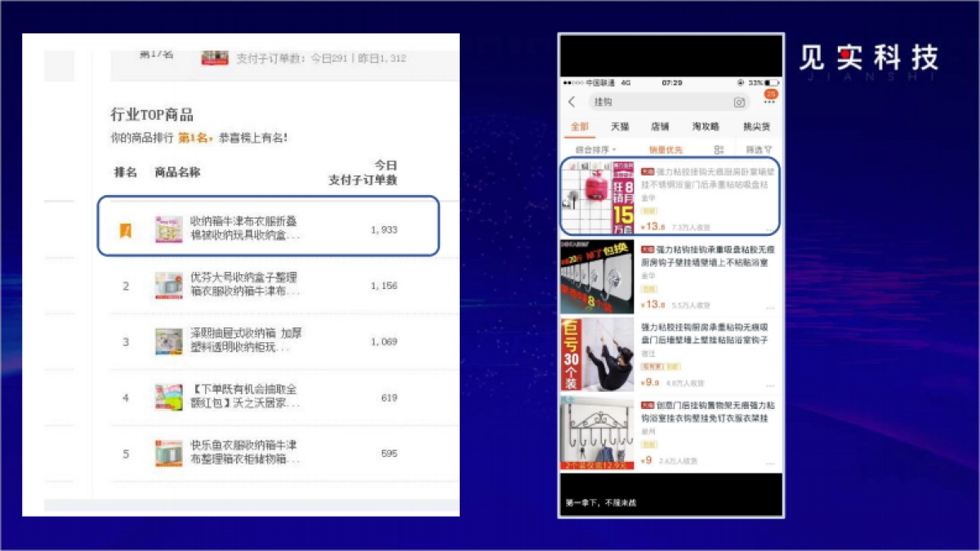980x551 pixels.
Task: Tap the grid-view switch icon next to 销量优先
Action: click(x=720, y=148)
